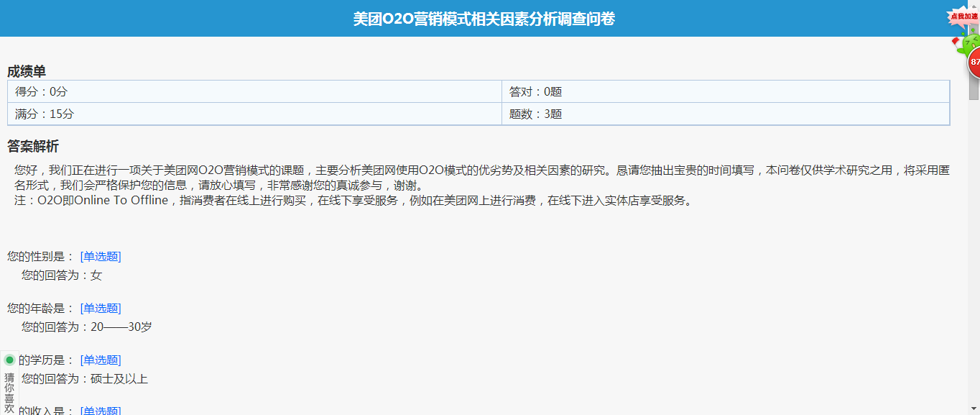Click the 答对：0题 cell

(726, 91)
